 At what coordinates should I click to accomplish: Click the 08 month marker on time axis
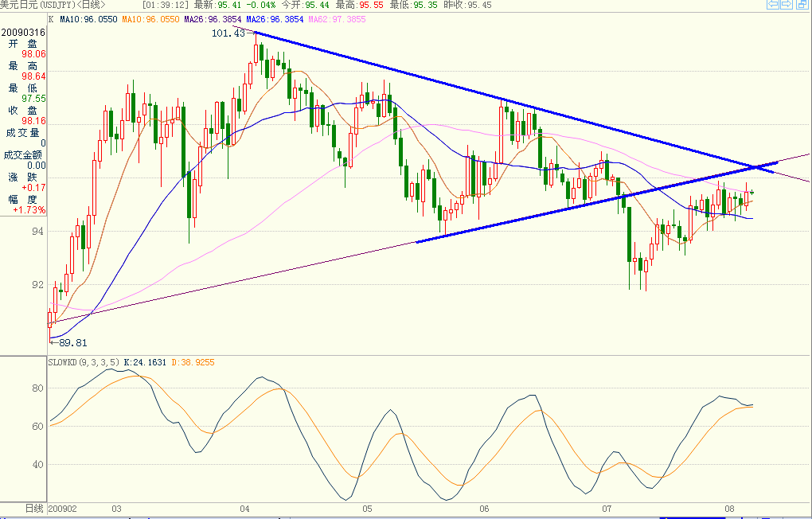point(730,509)
